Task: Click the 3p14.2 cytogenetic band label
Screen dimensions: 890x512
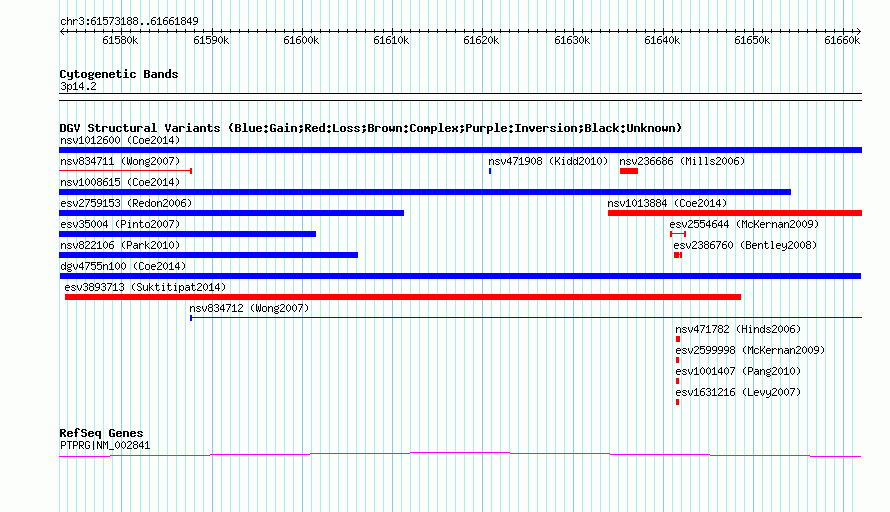Action: (x=78, y=86)
